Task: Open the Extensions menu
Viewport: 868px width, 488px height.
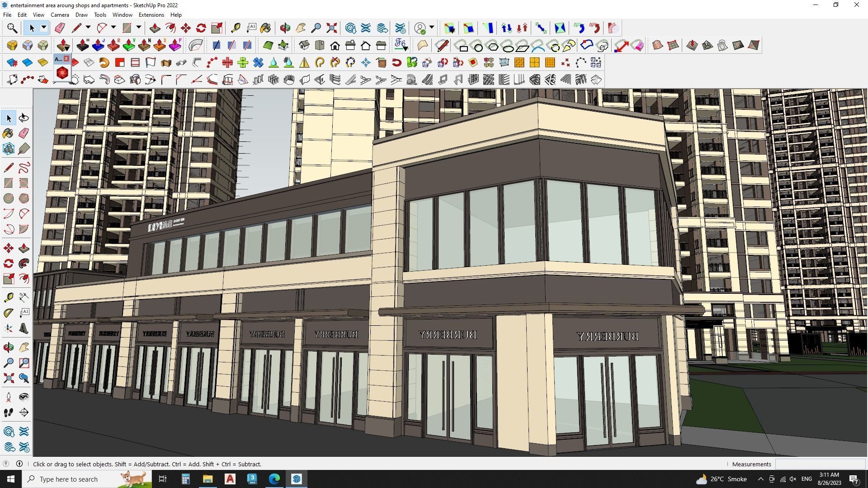Action: [x=151, y=15]
